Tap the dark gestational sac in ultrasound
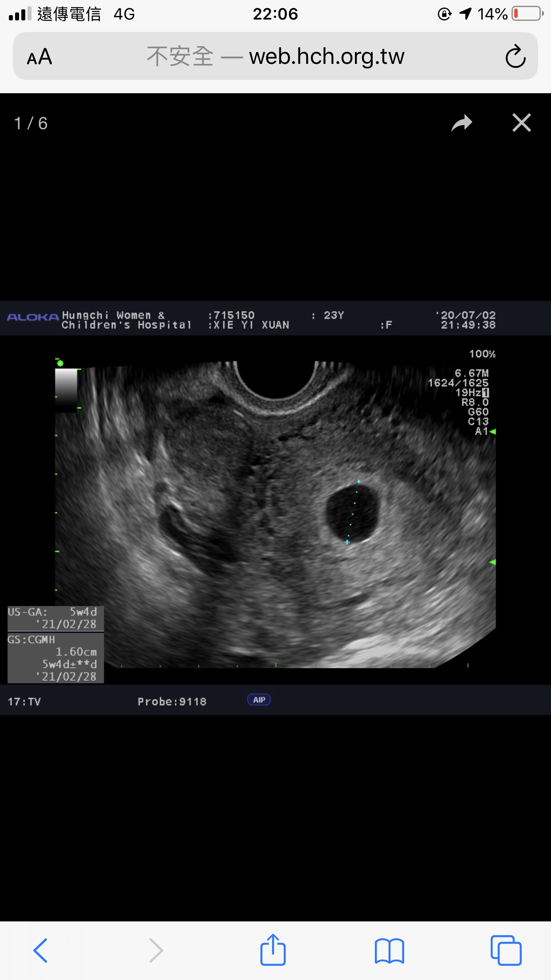Screen dimensions: 551x980 click(352, 513)
